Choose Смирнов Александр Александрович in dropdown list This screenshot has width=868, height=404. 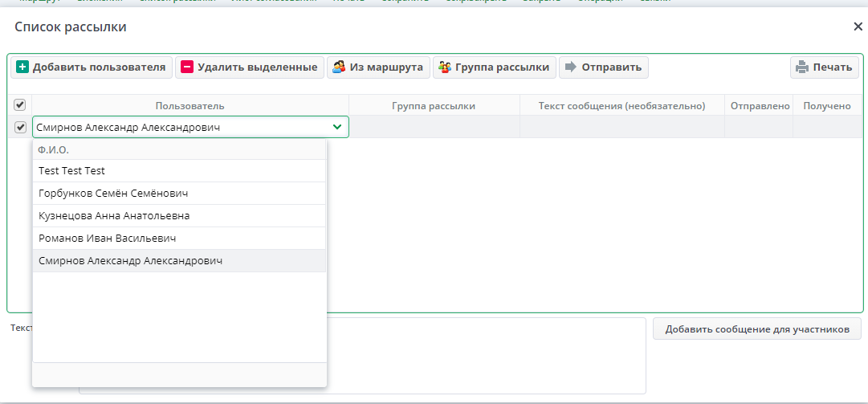179,261
